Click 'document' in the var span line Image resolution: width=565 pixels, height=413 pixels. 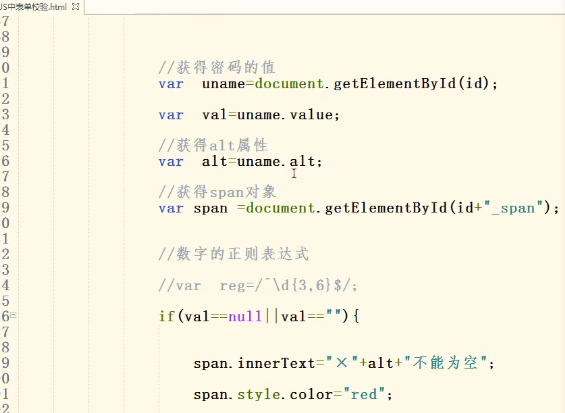coord(280,208)
